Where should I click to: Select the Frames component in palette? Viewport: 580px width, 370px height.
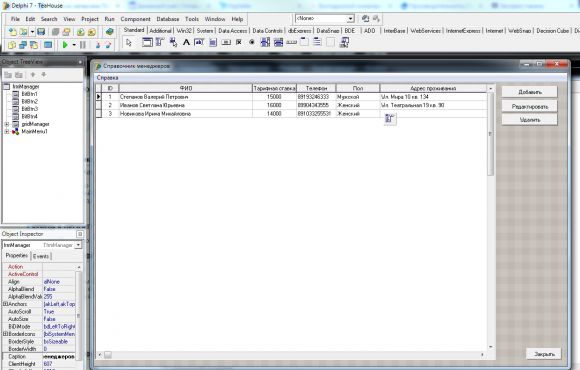[x=147, y=43]
